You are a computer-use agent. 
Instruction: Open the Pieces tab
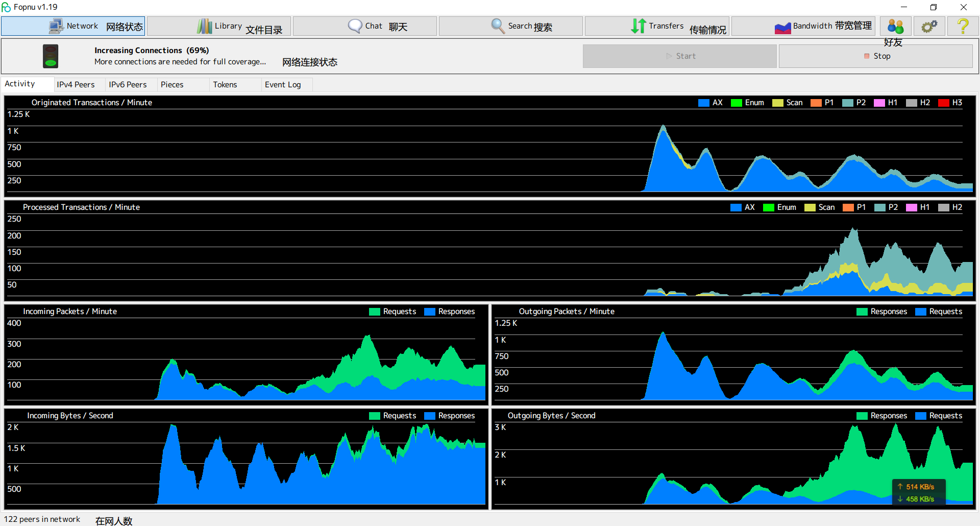[172, 85]
